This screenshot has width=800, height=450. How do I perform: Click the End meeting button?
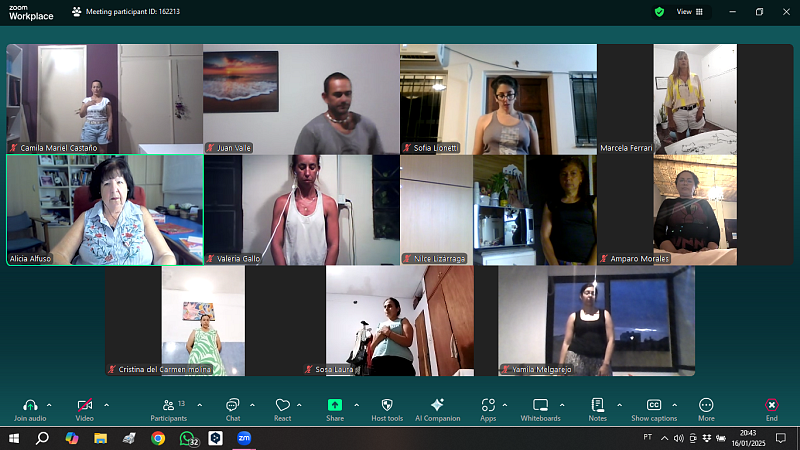click(771, 405)
